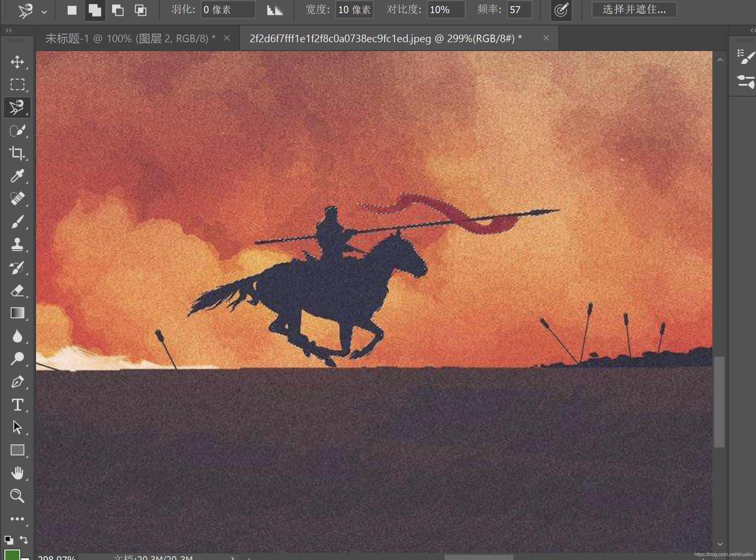Select the Rectangular Marquee tool
This screenshot has height=560, width=756.
17,84
